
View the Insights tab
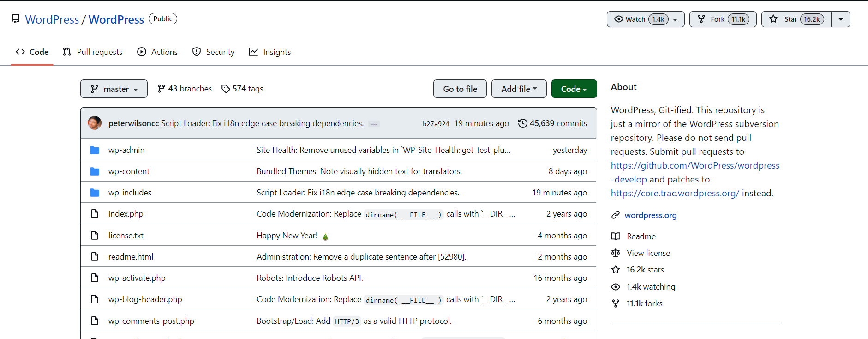(270, 52)
